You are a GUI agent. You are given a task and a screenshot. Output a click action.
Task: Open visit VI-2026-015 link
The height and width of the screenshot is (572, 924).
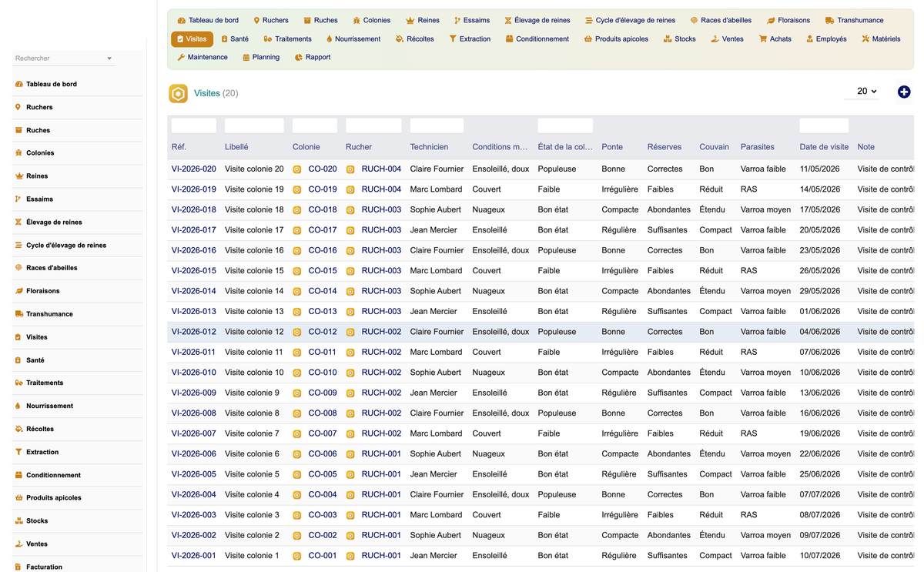coord(194,271)
